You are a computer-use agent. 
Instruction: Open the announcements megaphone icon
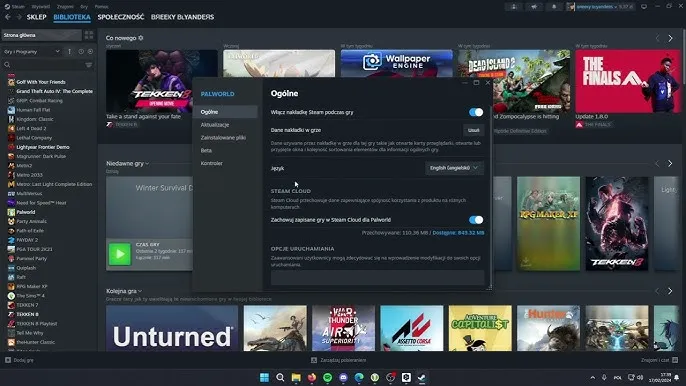(534, 7)
